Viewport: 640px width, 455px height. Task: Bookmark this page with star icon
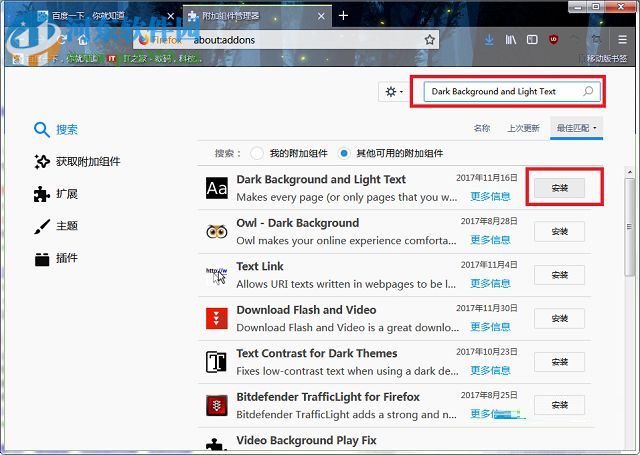(x=429, y=40)
